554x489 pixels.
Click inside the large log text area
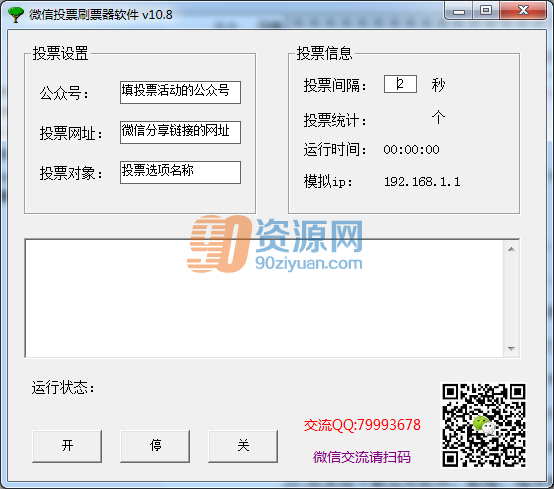tap(265, 299)
